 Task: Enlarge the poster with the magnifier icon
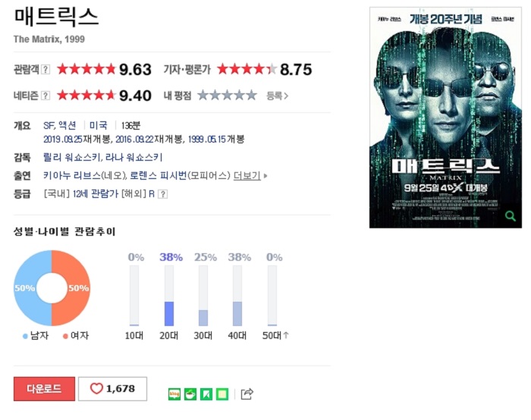click(x=510, y=215)
